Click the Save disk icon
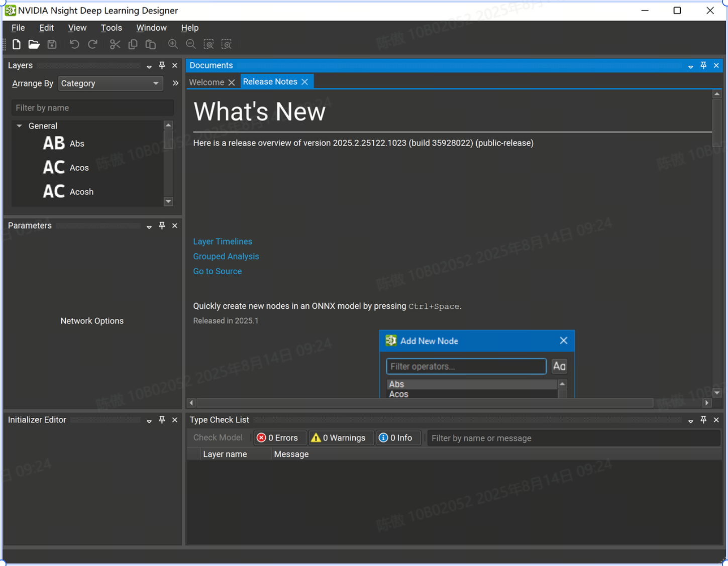This screenshot has width=728, height=566. tap(52, 44)
